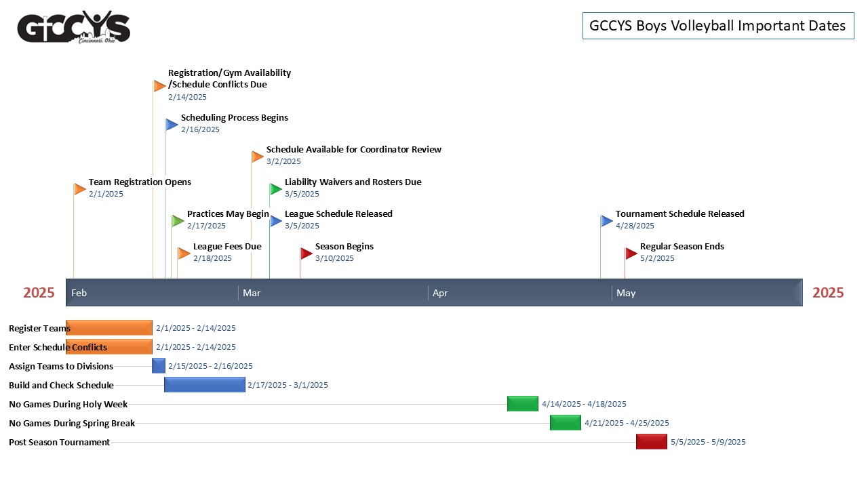This screenshot has width=868, height=488.
Task: Click the date range 5/5/2025 - 5/9/2025
Action: [x=708, y=442]
